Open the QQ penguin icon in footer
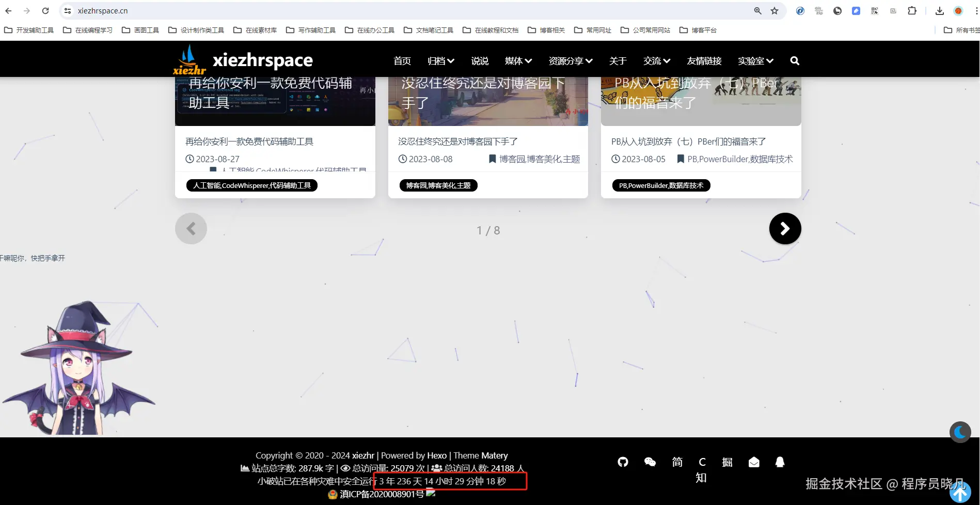The image size is (980, 505). click(780, 462)
